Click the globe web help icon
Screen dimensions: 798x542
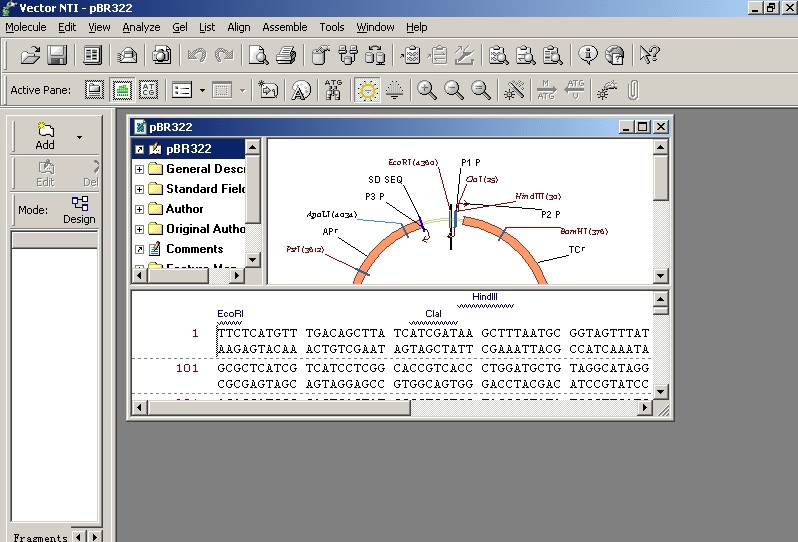tap(615, 55)
